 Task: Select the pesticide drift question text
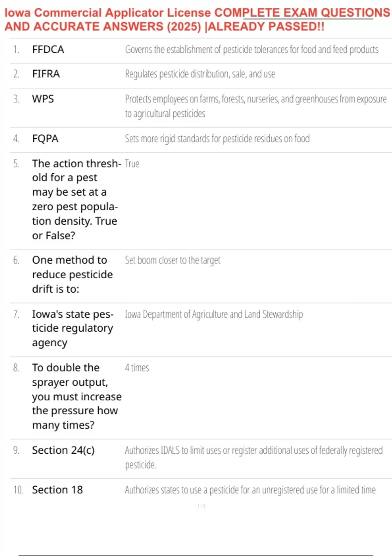tap(72, 274)
